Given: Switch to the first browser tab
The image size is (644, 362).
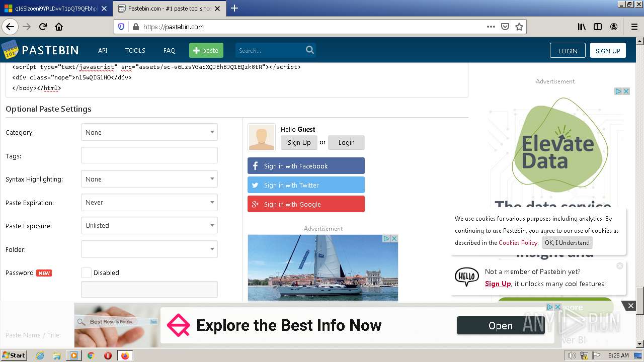Looking at the screenshot, I should point(56,8).
